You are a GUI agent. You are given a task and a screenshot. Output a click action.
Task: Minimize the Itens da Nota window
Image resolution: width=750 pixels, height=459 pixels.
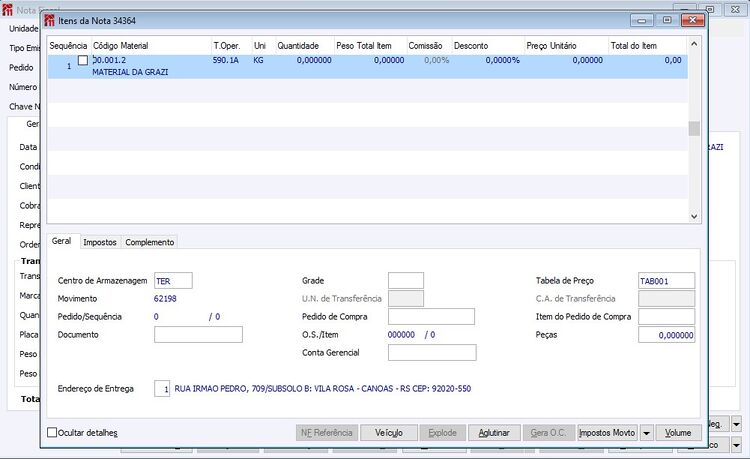pos(642,20)
